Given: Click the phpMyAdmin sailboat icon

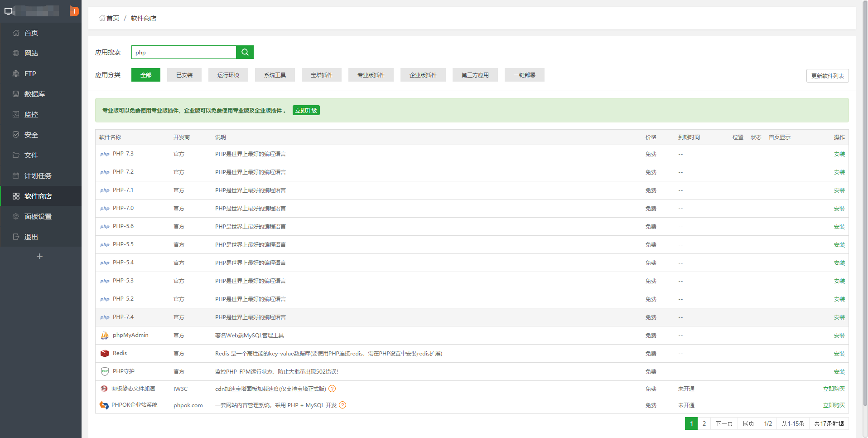Looking at the screenshot, I should [105, 336].
